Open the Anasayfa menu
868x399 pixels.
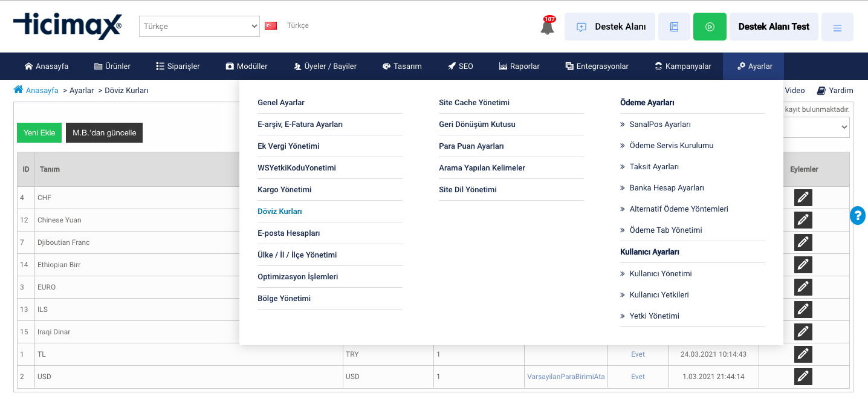pyautogui.click(x=47, y=66)
